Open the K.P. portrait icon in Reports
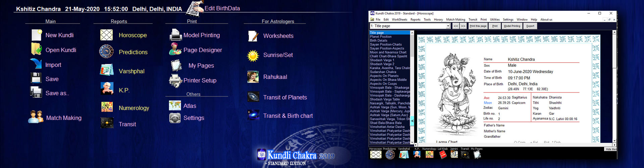 107,89
